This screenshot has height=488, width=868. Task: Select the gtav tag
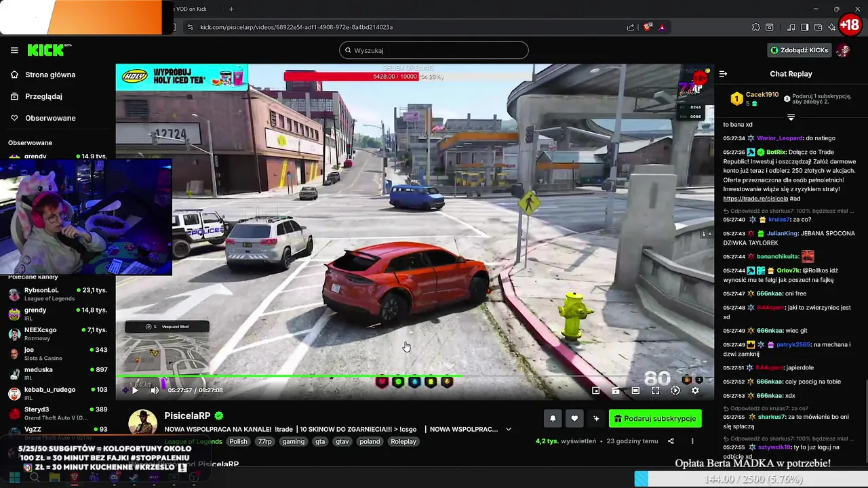[x=342, y=441]
